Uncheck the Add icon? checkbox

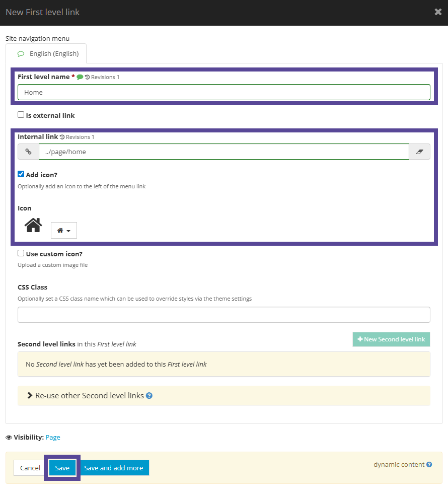(21, 173)
